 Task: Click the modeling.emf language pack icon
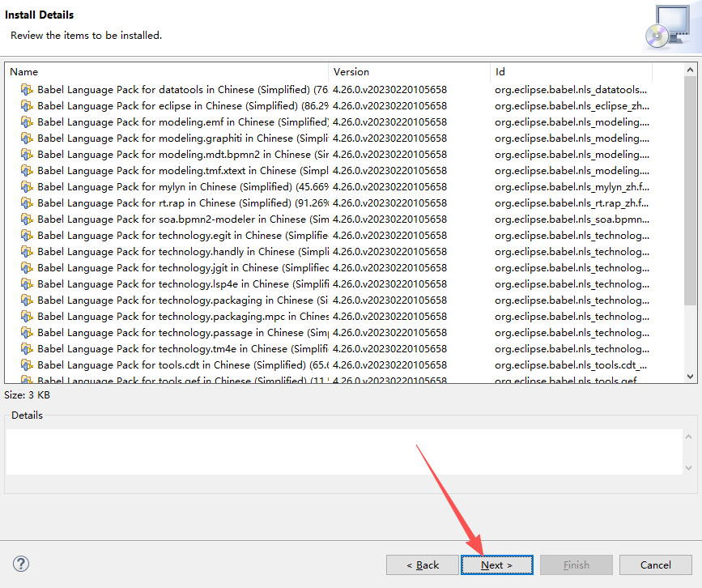click(x=27, y=121)
